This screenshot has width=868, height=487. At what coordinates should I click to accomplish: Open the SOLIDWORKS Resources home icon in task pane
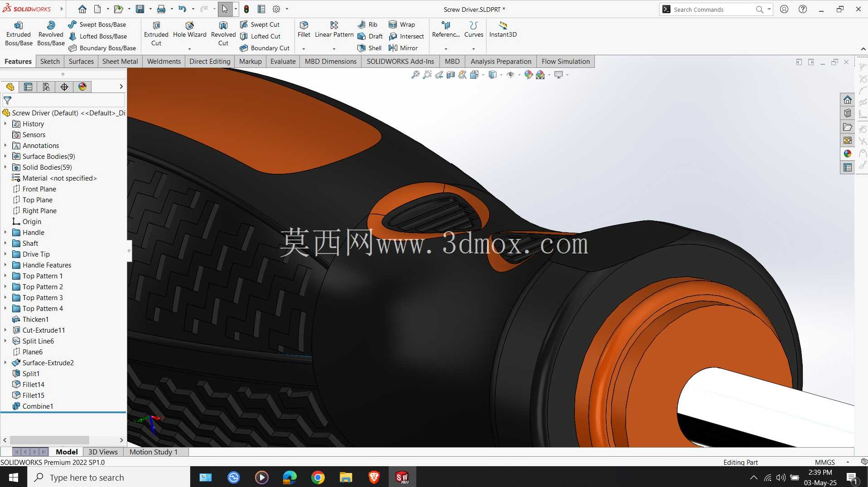(847, 100)
